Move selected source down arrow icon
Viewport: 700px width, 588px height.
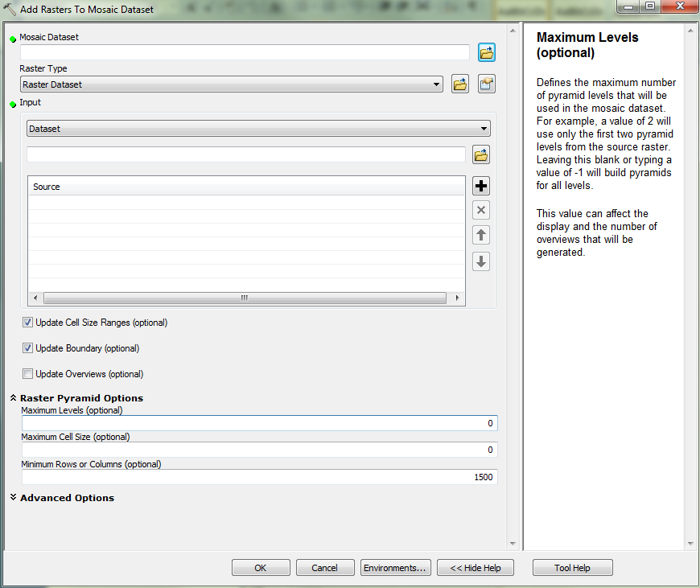pos(481,261)
